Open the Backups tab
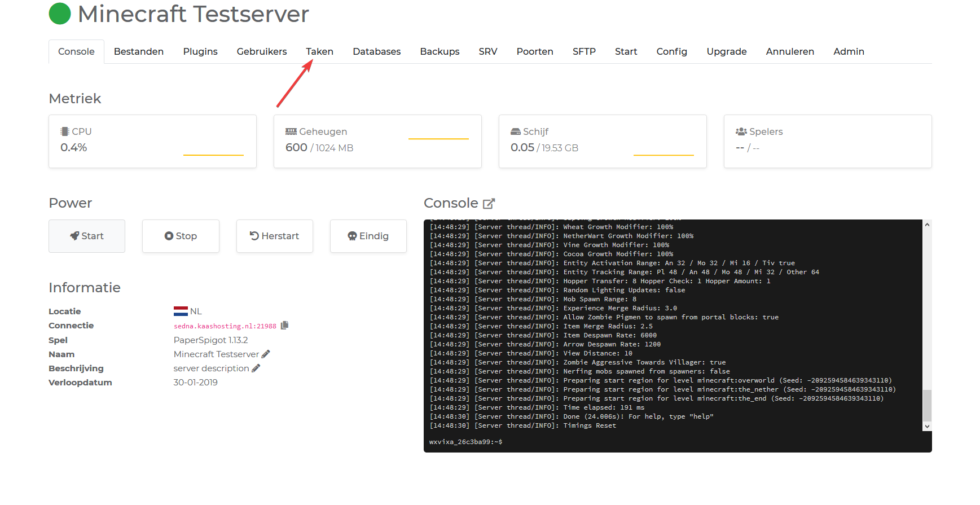This screenshot has width=980, height=505. coord(440,51)
